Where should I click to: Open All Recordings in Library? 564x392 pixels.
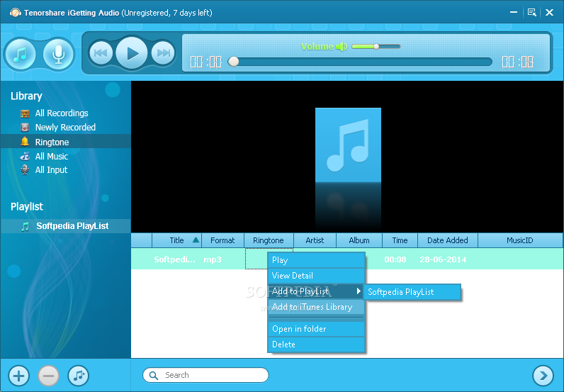[x=62, y=113]
